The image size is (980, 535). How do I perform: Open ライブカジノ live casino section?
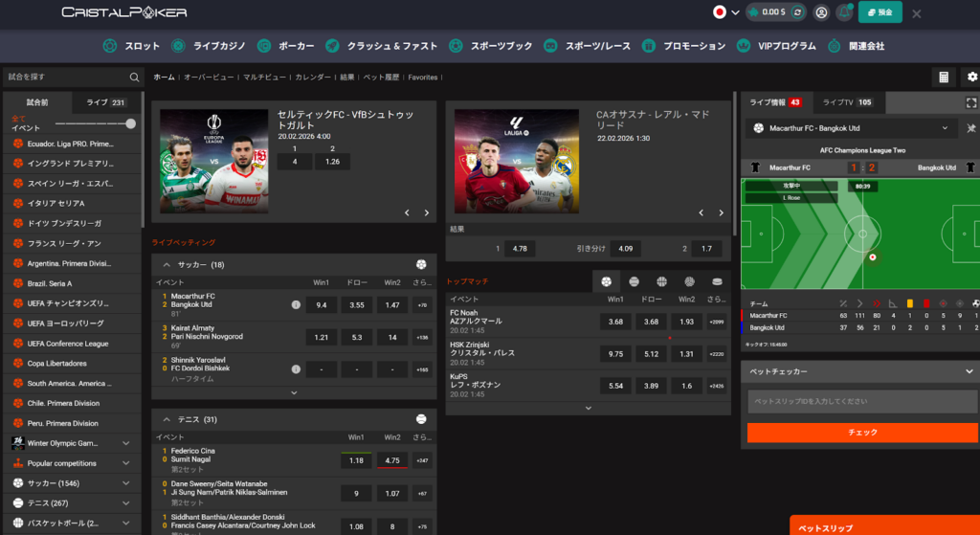coord(209,46)
